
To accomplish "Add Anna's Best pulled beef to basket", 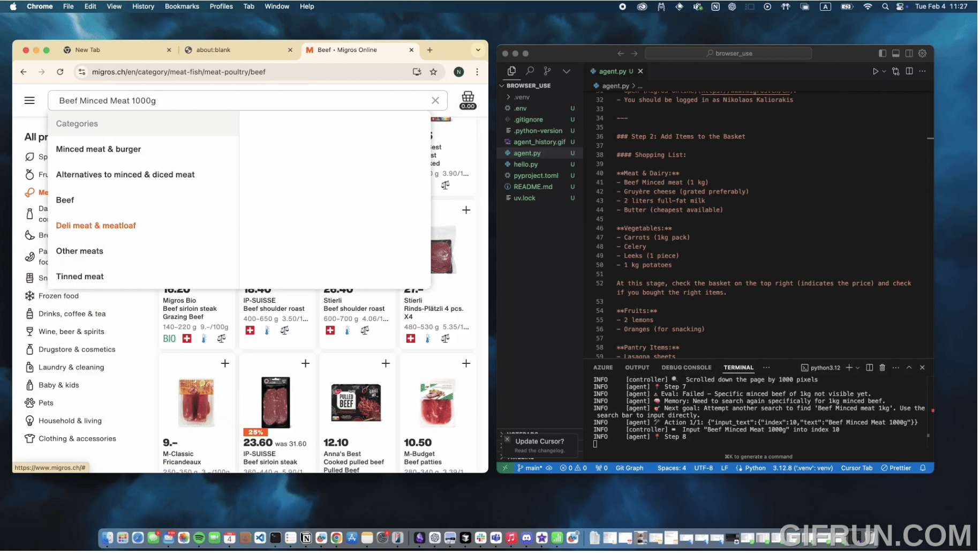I will click(387, 364).
